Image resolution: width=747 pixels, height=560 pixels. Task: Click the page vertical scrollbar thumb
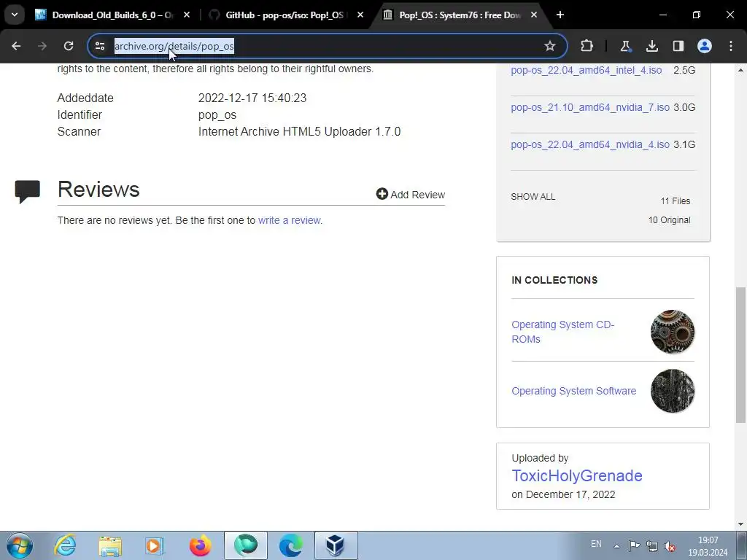740,355
